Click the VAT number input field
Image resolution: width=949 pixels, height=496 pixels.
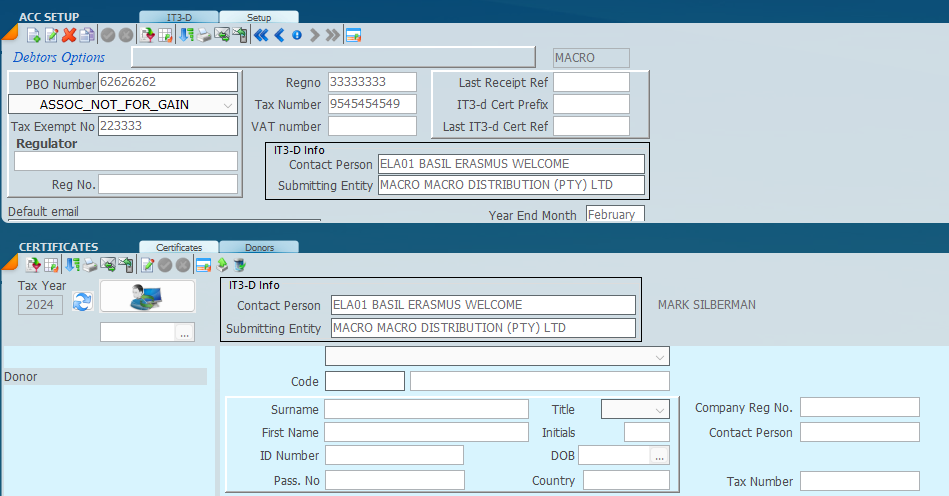(372, 126)
